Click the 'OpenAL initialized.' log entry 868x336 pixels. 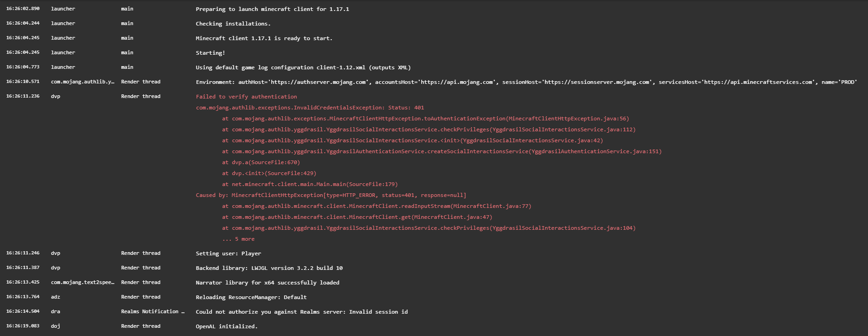pos(227,326)
